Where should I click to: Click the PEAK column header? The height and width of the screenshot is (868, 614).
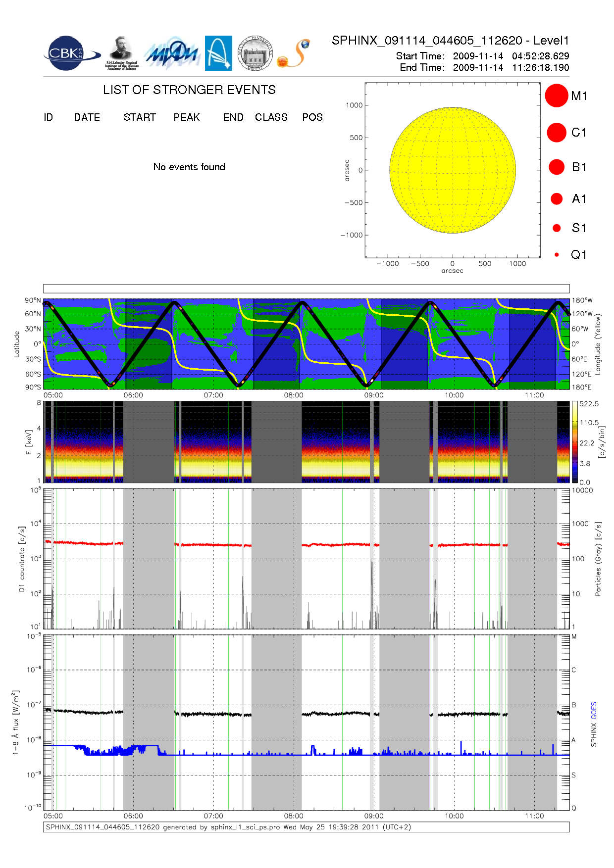pyautogui.click(x=187, y=117)
